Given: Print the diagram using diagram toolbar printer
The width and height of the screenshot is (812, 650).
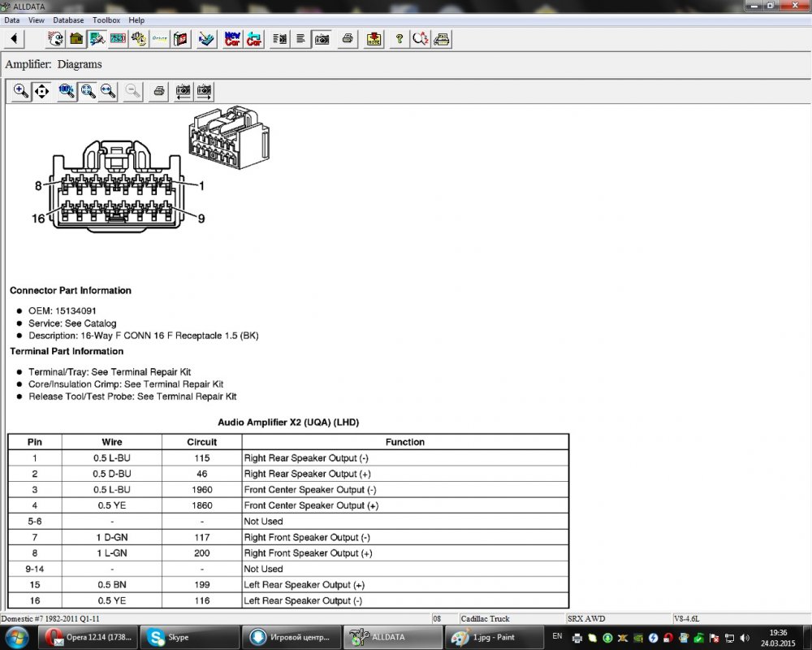Looking at the screenshot, I should [x=159, y=91].
